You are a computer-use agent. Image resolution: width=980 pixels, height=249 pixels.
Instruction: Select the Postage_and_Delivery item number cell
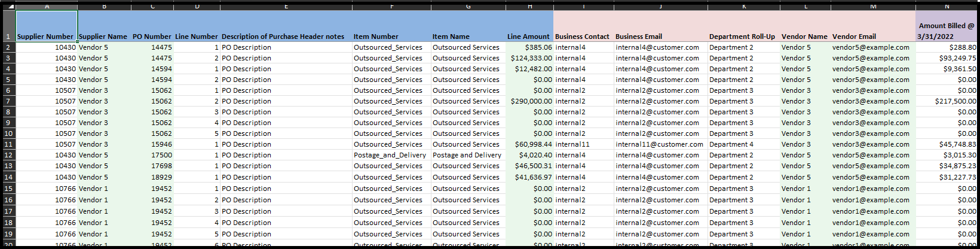(x=390, y=155)
